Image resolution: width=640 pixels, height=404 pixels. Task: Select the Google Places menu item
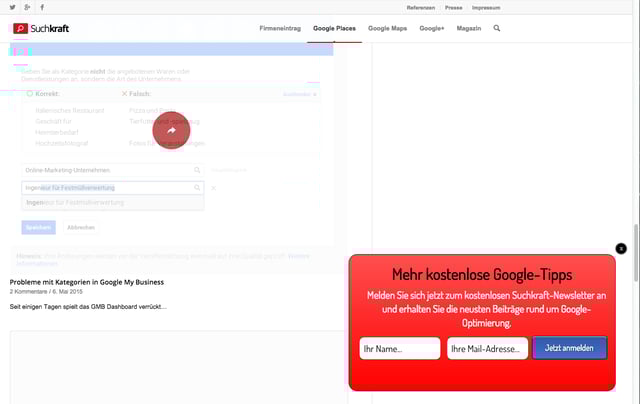[334, 28]
